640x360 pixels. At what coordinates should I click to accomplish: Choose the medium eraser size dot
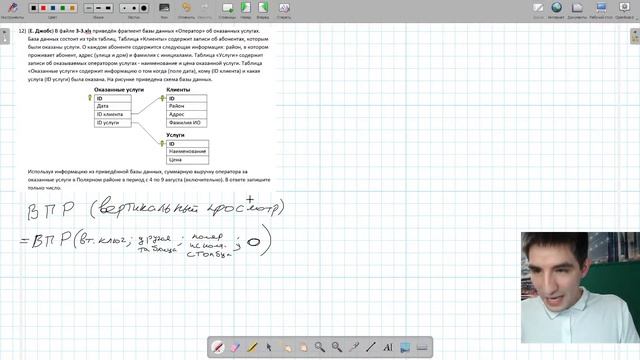134,8
